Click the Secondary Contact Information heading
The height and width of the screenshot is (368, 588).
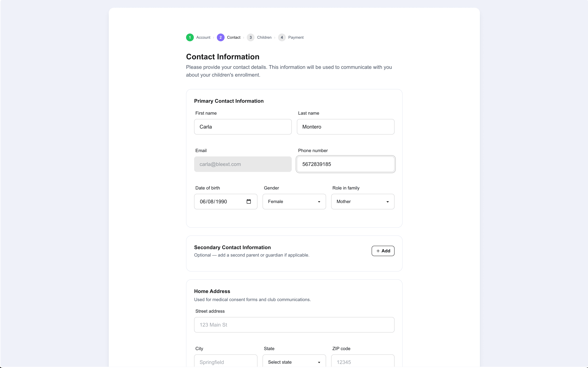click(x=232, y=248)
